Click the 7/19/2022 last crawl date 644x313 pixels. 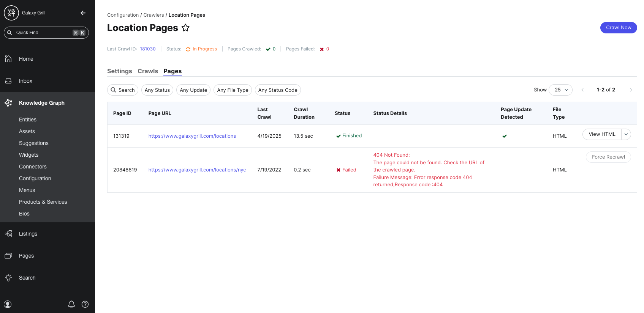tap(269, 170)
